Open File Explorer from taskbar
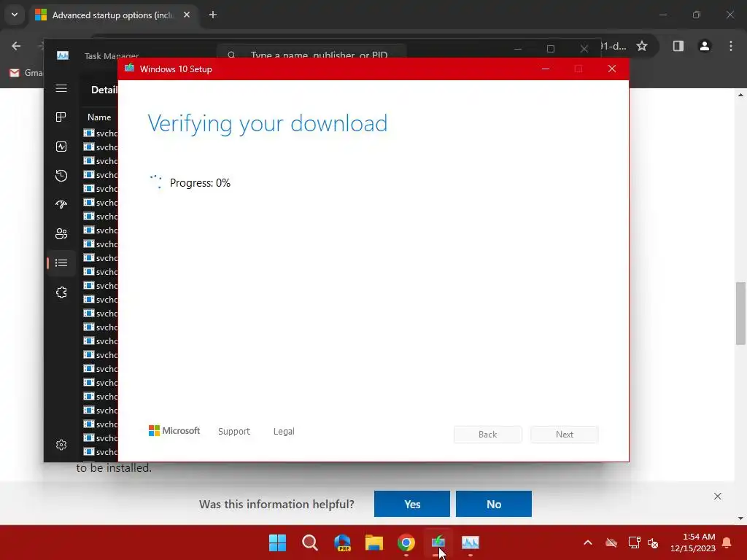This screenshot has width=747, height=560. click(374, 542)
